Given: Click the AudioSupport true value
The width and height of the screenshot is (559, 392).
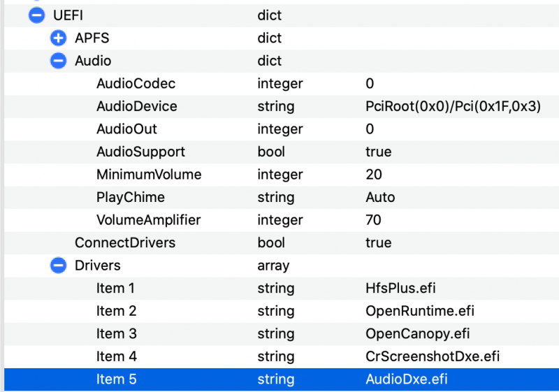Looking at the screenshot, I should (378, 152).
